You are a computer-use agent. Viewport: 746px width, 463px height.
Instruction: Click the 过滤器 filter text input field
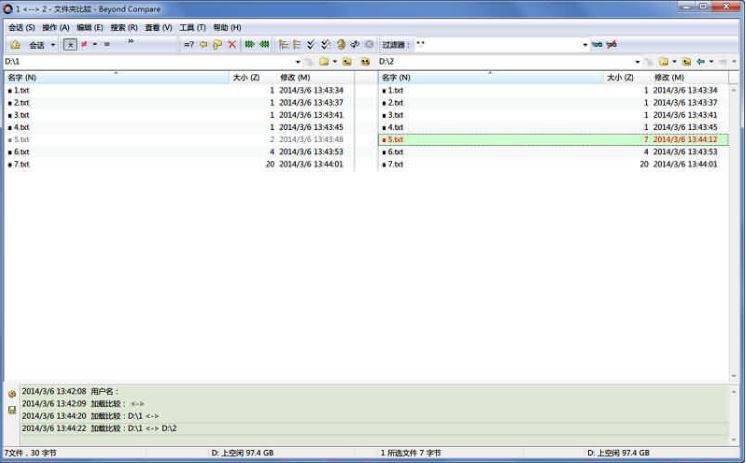pos(495,45)
